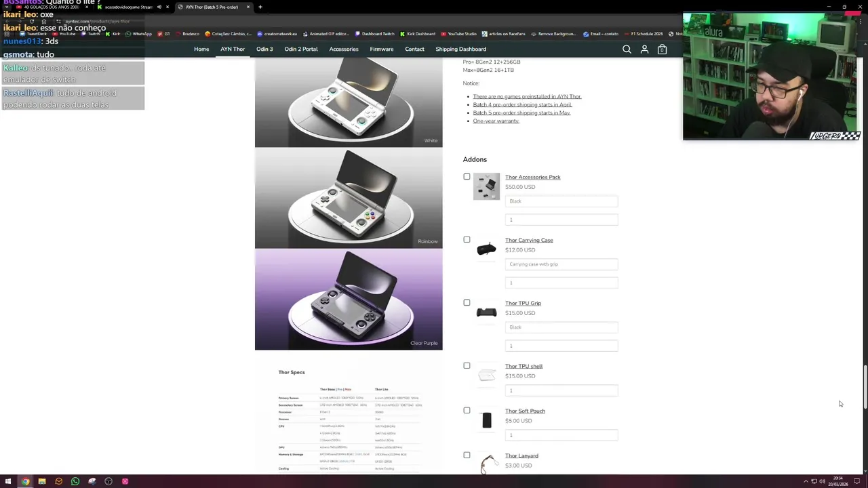The image size is (868, 488).
Task: Click the Carrying Case quantity field
Action: (561, 283)
